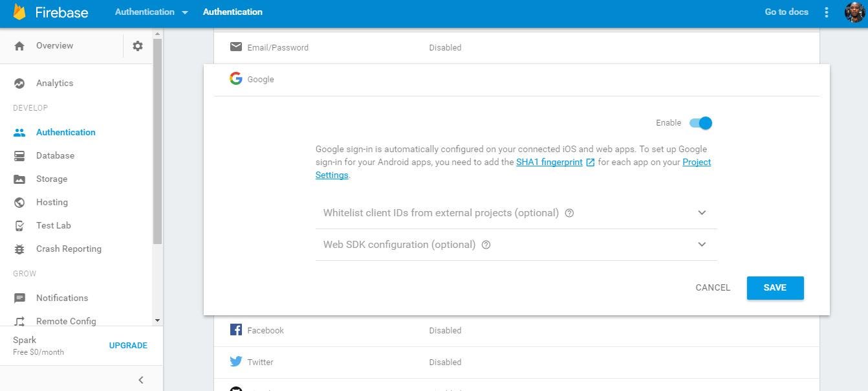
Task: Select Database in the sidebar
Action: point(55,155)
